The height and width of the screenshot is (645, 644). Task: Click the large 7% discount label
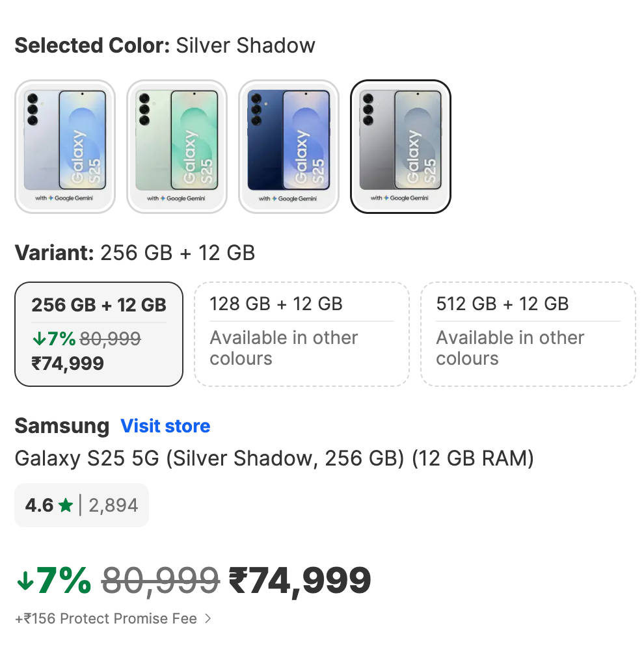coord(64,581)
